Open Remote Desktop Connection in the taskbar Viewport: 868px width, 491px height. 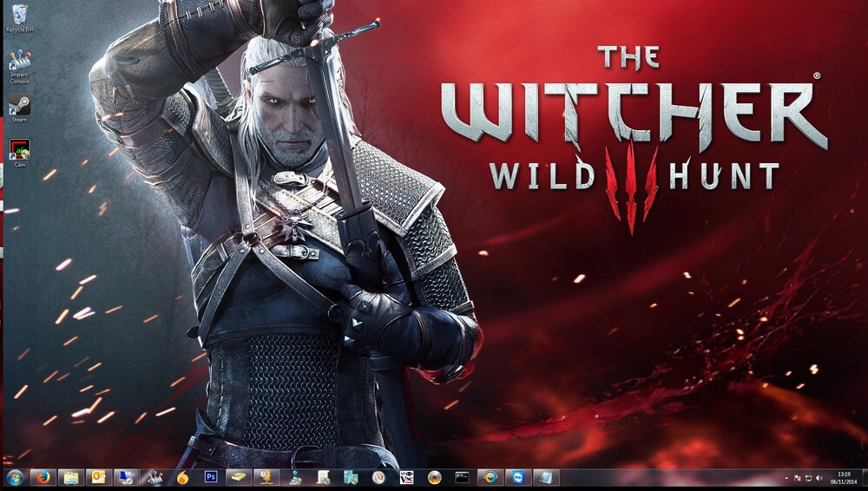(126, 477)
